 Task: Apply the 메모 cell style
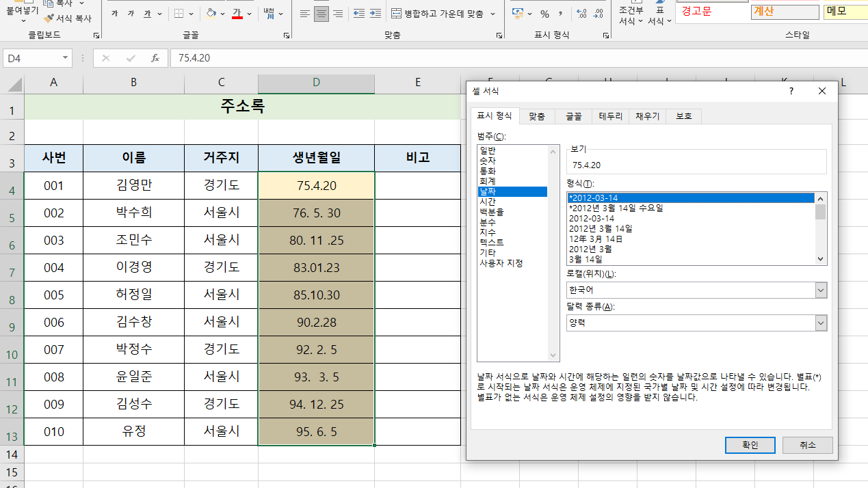(845, 11)
